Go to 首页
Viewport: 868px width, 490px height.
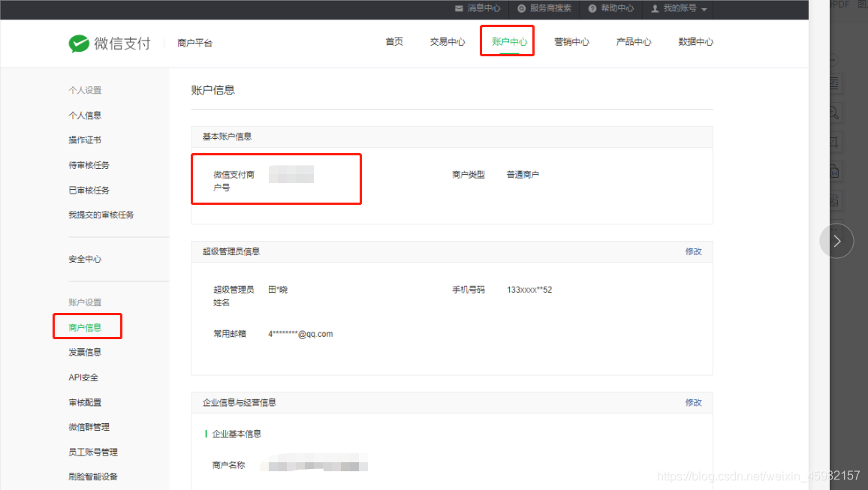point(393,41)
